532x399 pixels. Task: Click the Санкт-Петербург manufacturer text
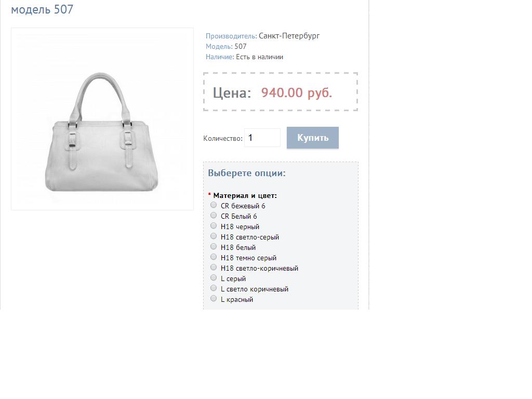pos(289,36)
